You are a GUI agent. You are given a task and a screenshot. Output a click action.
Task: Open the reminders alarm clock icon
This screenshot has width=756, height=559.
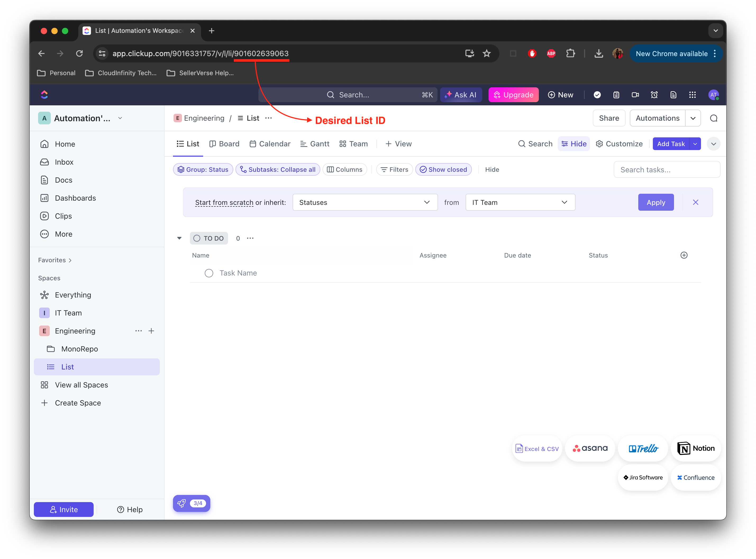654,95
